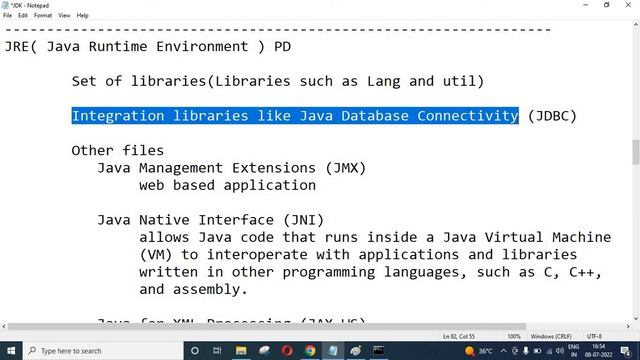
Task: Open the Help menu
Action: click(82, 16)
